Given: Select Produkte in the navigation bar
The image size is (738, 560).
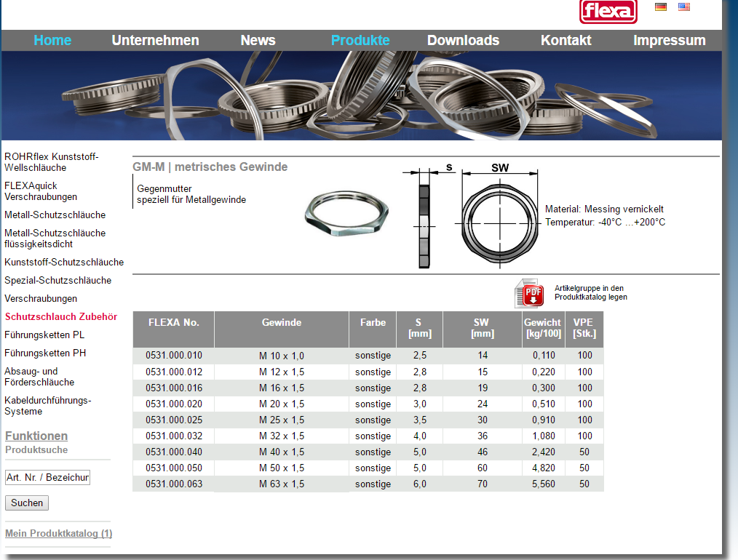Looking at the screenshot, I should click(360, 41).
